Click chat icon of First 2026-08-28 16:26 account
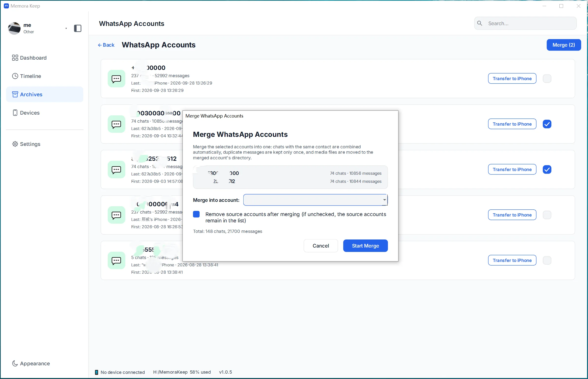 click(116, 215)
